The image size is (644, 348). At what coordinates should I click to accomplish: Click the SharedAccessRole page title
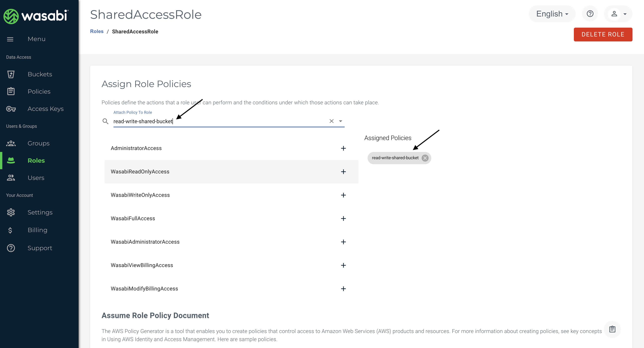click(x=146, y=15)
